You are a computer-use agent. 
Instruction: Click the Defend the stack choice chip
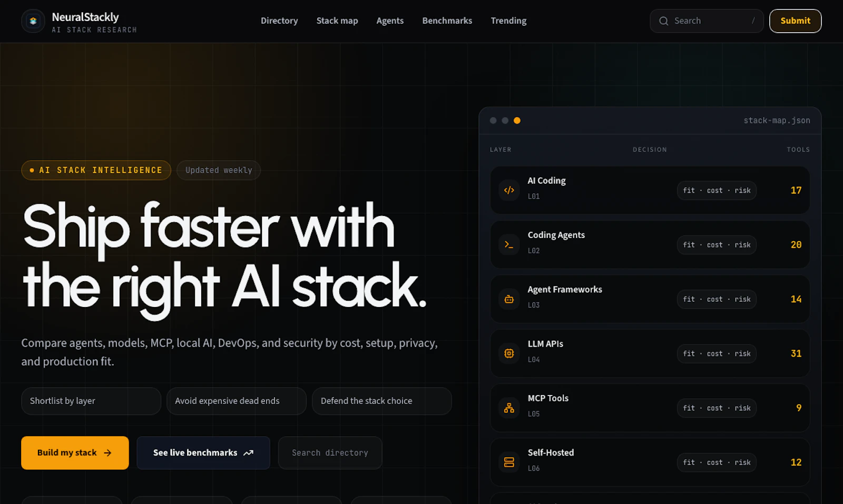[382, 401]
